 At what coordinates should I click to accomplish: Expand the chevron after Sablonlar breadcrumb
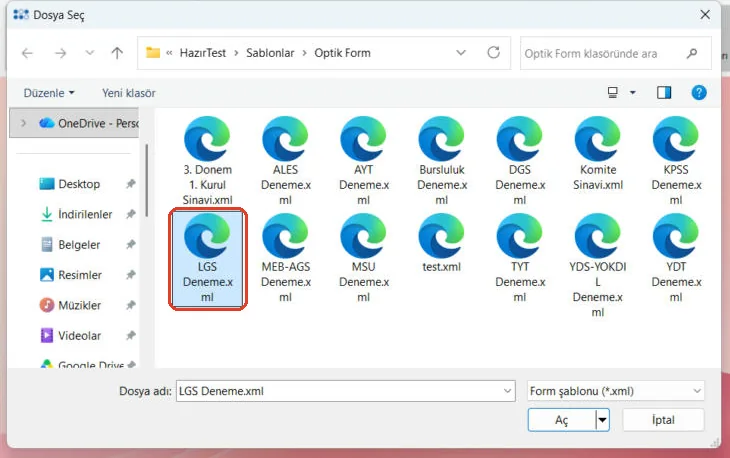304,53
